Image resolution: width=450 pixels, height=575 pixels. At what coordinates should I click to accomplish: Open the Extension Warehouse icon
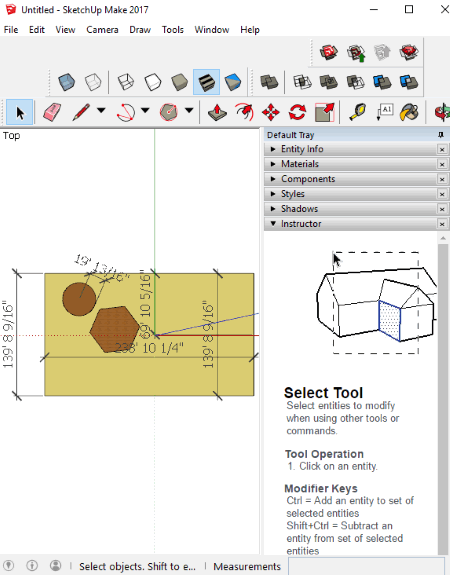coord(409,52)
